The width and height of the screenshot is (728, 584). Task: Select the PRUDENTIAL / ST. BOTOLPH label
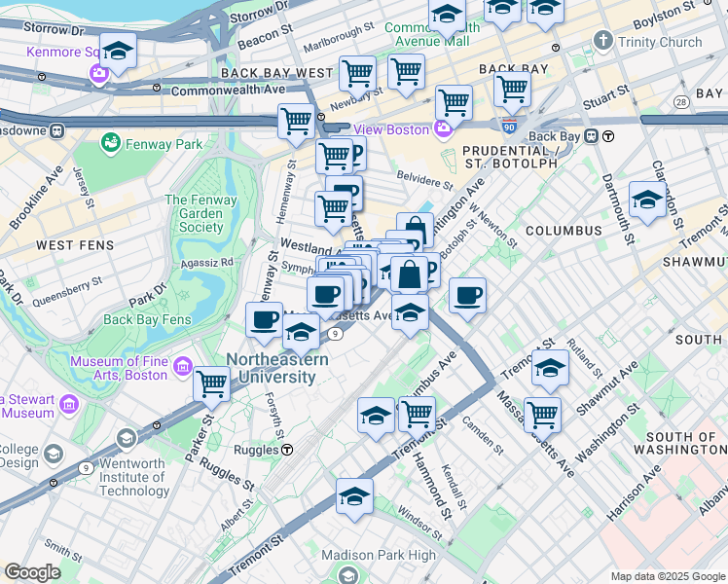coord(512,158)
